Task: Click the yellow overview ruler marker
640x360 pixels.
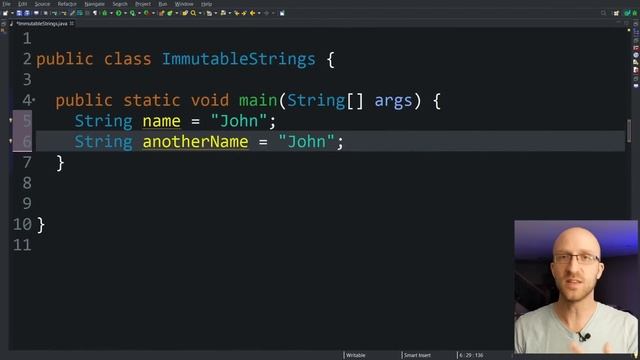Action: 629,30
